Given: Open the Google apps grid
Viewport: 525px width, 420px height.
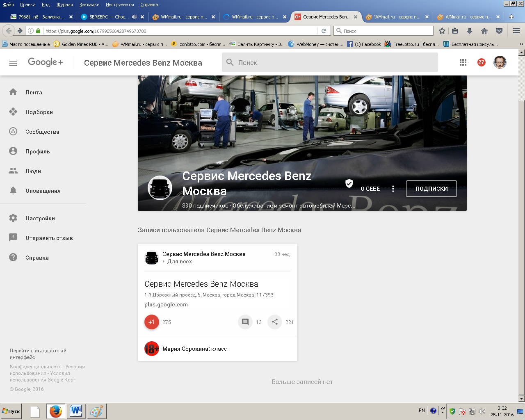Looking at the screenshot, I should pyautogui.click(x=463, y=62).
